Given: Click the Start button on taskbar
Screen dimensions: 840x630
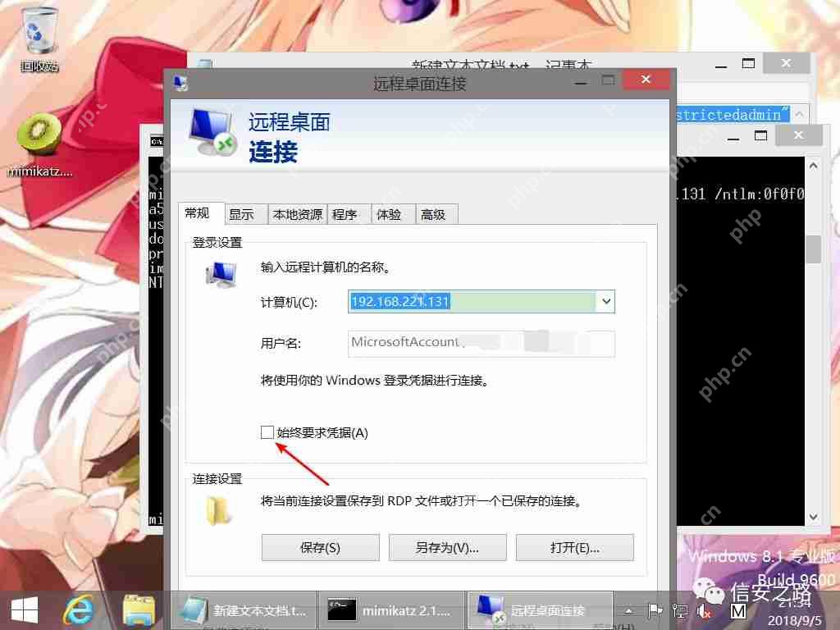Looking at the screenshot, I should (24, 610).
